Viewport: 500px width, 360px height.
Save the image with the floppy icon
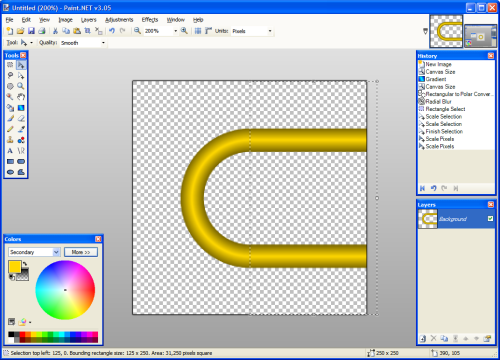[x=31, y=31]
